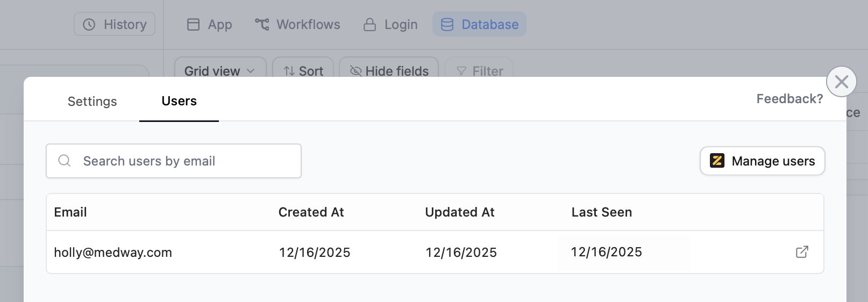Open Sort options

[303, 69]
